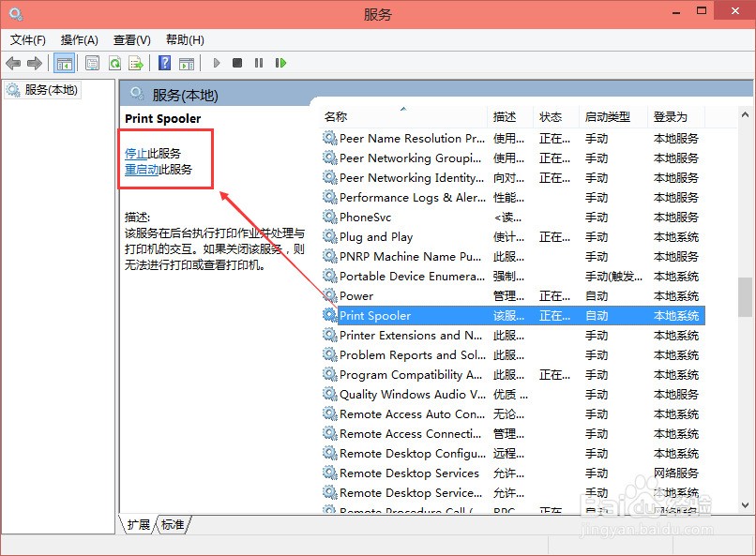Toggle the action pane toolbar icon

(187, 63)
